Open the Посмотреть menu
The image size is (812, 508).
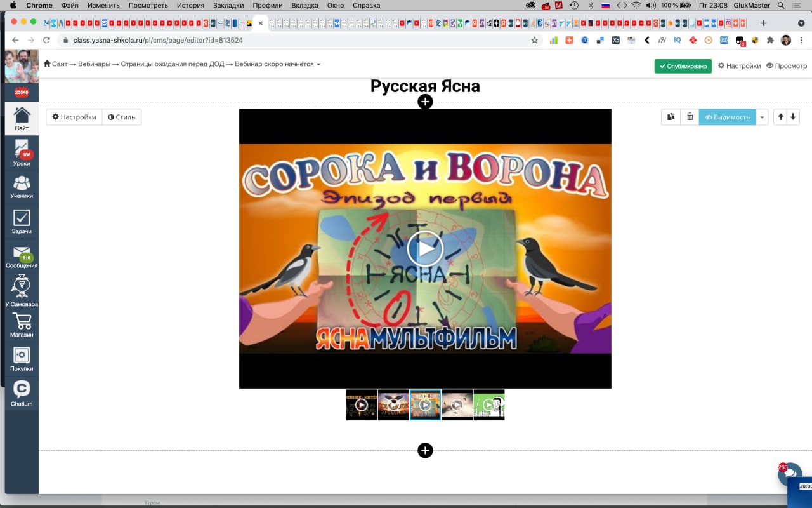coord(148,5)
